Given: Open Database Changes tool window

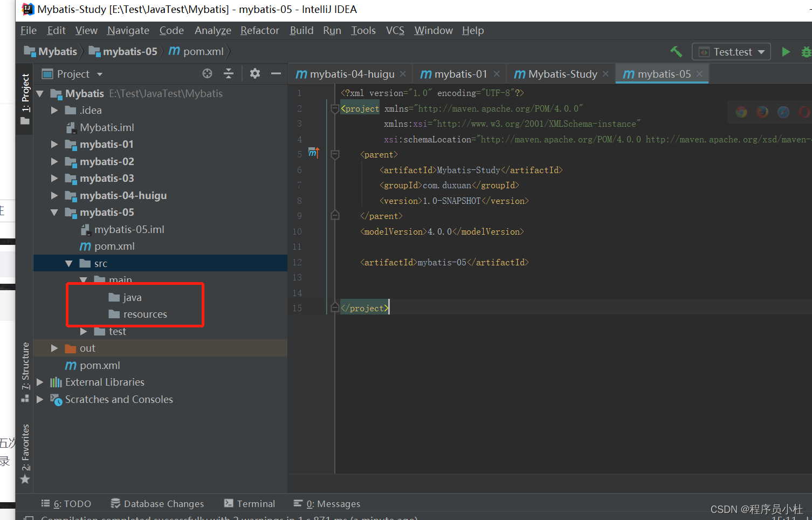Looking at the screenshot, I should pos(157,503).
